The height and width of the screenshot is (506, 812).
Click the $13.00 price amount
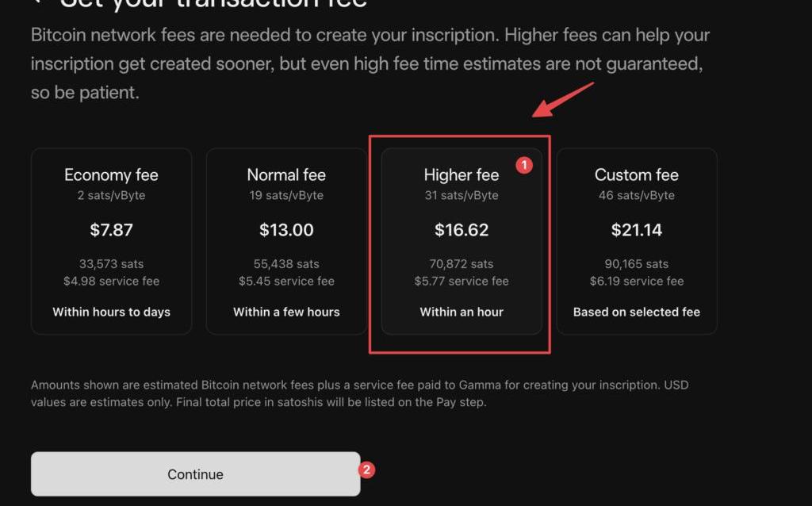pyautogui.click(x=286, y=230)
